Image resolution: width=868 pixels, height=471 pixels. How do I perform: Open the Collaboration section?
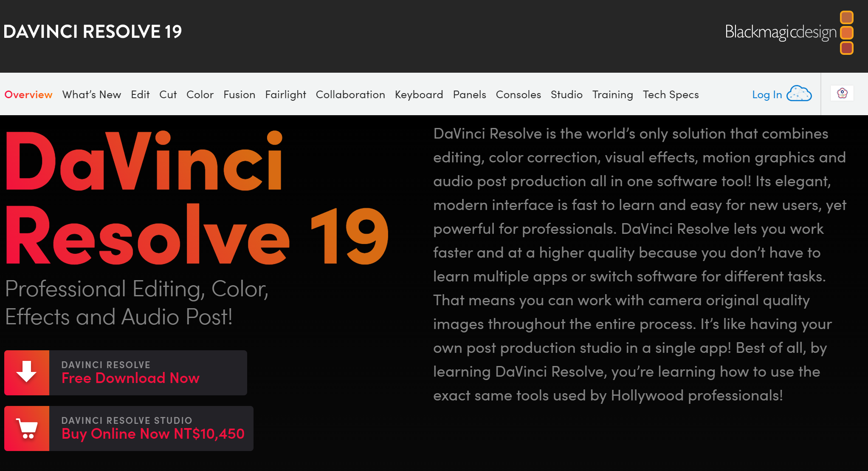(350, 94)
